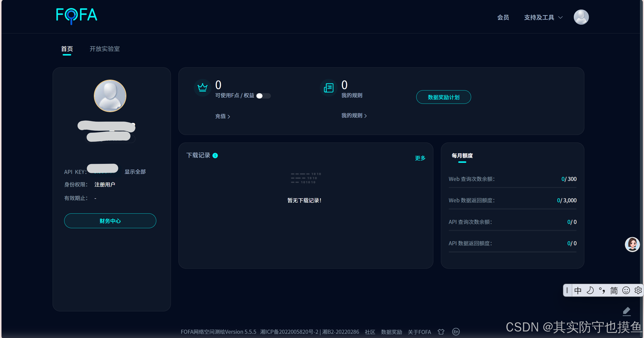Screen dimensions: 644x338
Task: Click the 简 simplified Chinese icon
Action: [614, 291]
